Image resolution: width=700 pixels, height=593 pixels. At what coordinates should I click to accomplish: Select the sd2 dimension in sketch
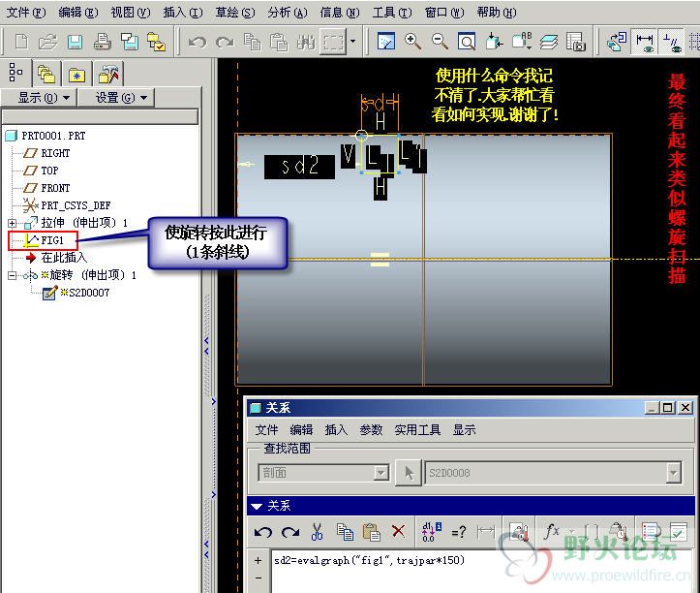299,167
